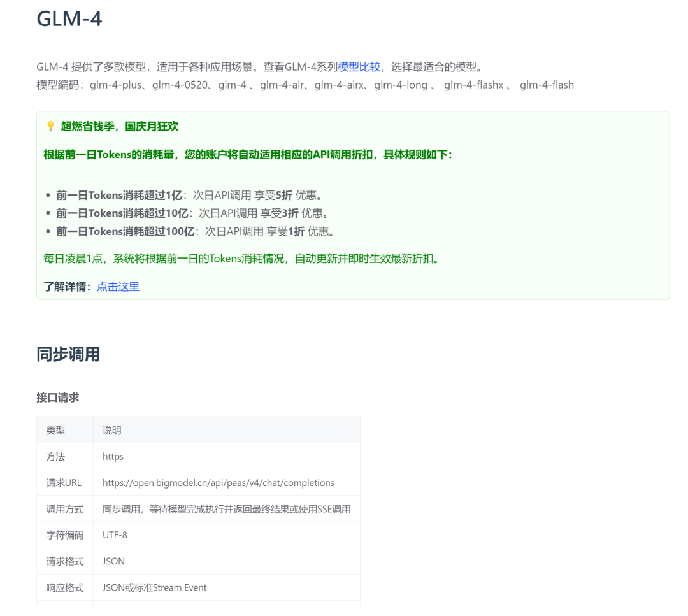Click the 点击这里 details link
Image resolution: width=688 pixels, height=616 pixels.
[x=118, y=287]
